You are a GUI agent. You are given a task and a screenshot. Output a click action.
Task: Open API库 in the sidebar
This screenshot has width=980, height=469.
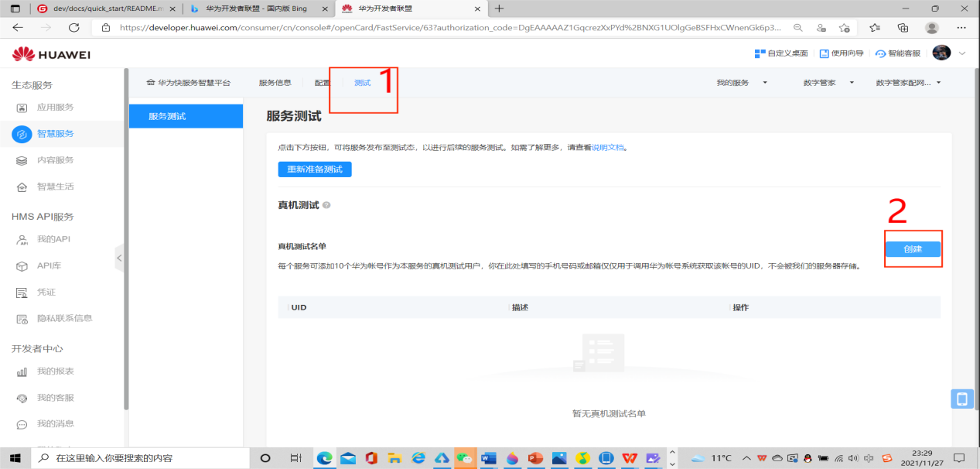click(51, 266)
